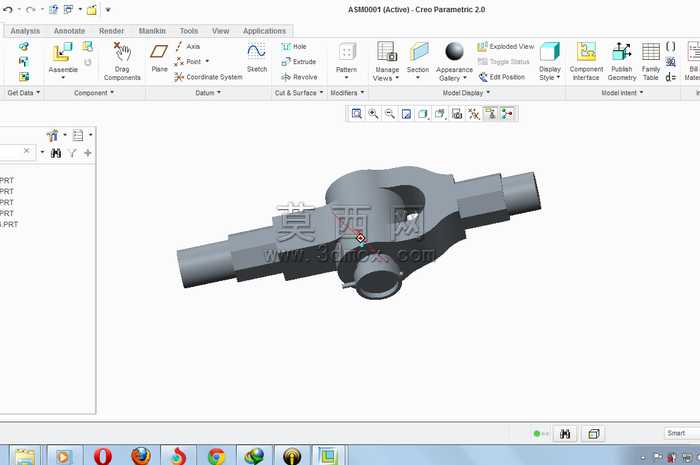Screen dimensions: 700x465
Task: Open the Applications tab
Action: tap(264, 31)
